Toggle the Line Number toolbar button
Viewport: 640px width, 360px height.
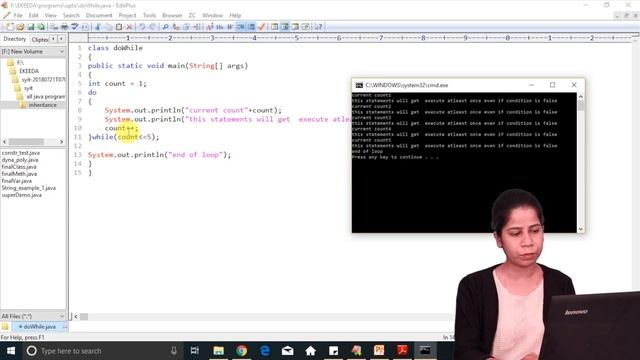pyautogui.click(x=251, y=27)
